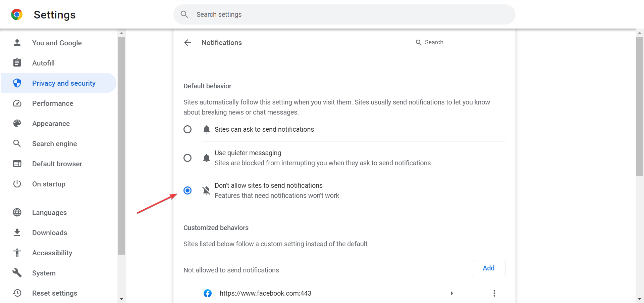
Task: Click the Facebook site icon
Action: [x=208, y=293]
